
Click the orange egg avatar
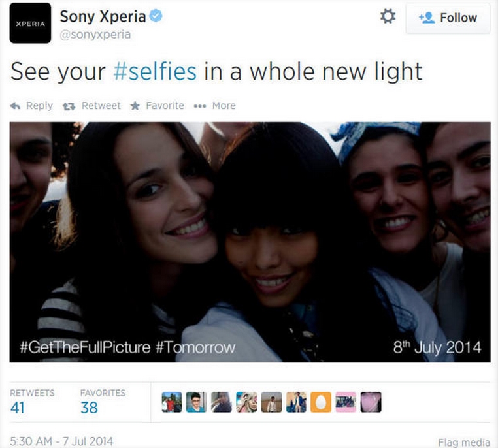pyautogui.click(x=321, y=402)
